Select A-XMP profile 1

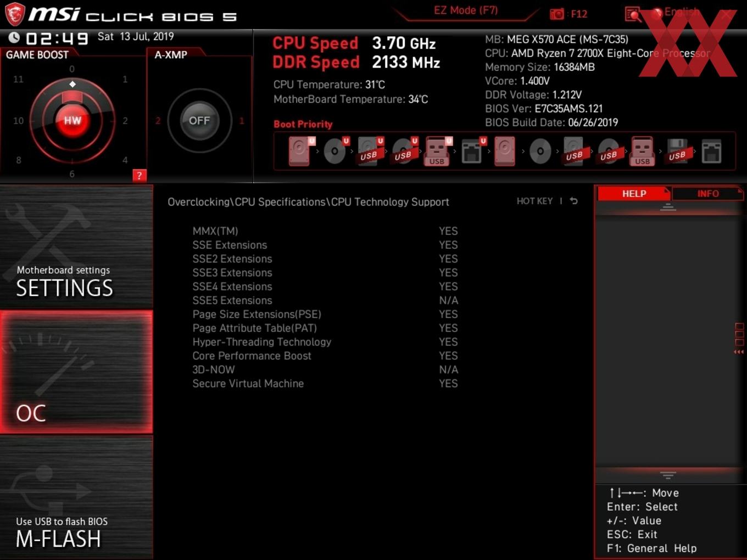241,121
